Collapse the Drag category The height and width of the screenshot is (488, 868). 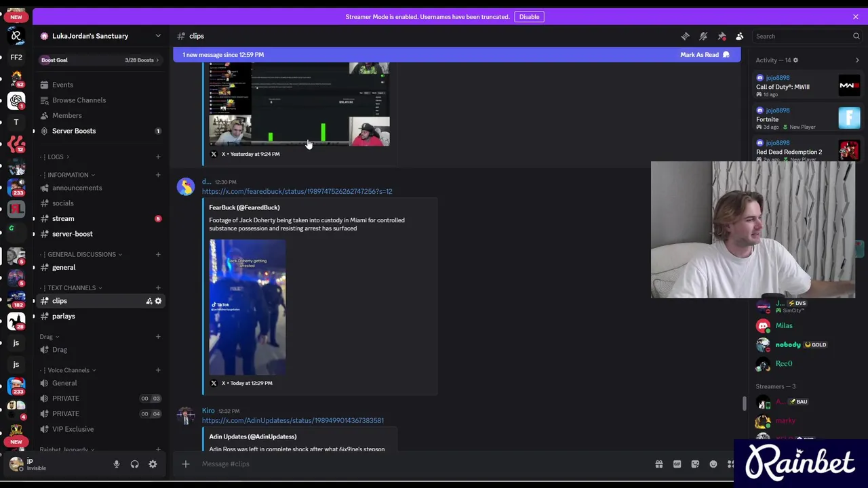coord(49,336)
